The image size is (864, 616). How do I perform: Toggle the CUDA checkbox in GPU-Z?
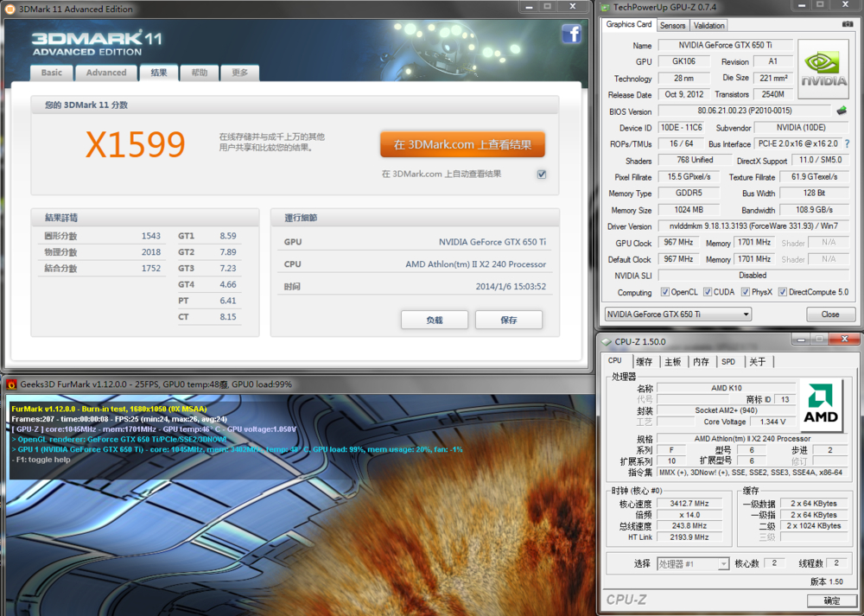coord(708,292)
